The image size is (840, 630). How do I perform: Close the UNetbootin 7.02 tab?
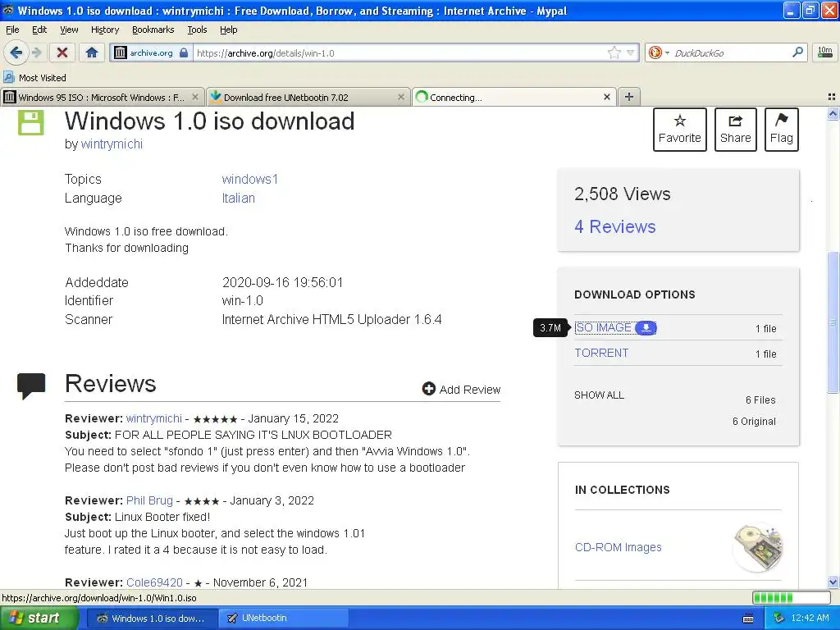pos(400,97)
